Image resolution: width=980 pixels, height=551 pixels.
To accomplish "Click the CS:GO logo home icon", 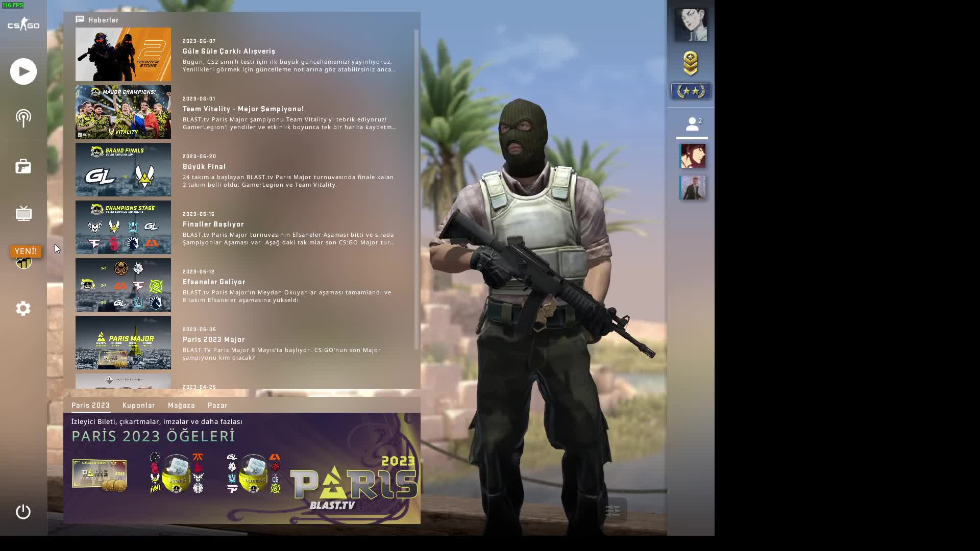I will pyautogui.click(x=23, y=24).
